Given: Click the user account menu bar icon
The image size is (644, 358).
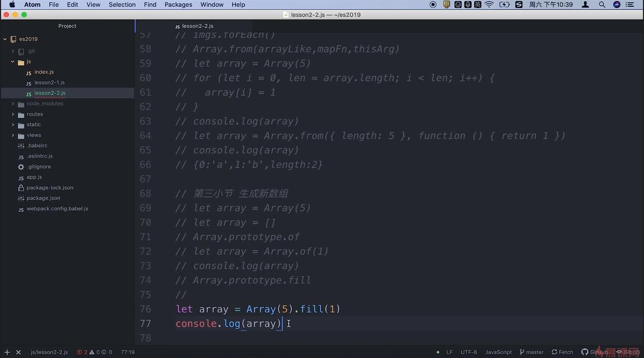Looking at the screenshot, I should pos(586,5).
